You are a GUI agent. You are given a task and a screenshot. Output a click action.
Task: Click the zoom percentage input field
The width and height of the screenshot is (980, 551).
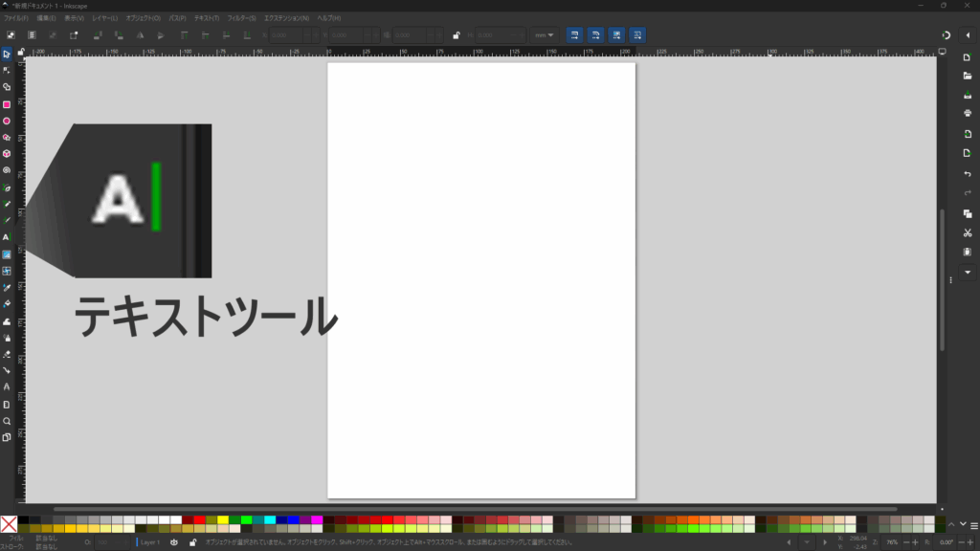point(892,542)
